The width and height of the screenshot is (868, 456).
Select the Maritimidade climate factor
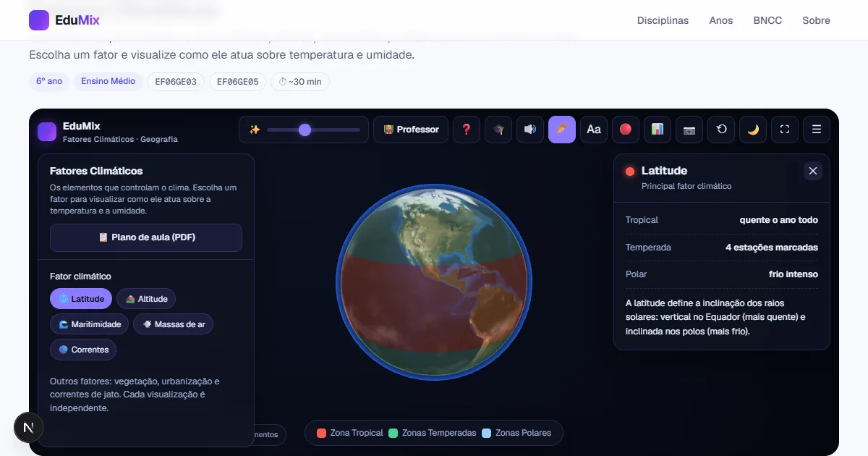tap(90, 324)
